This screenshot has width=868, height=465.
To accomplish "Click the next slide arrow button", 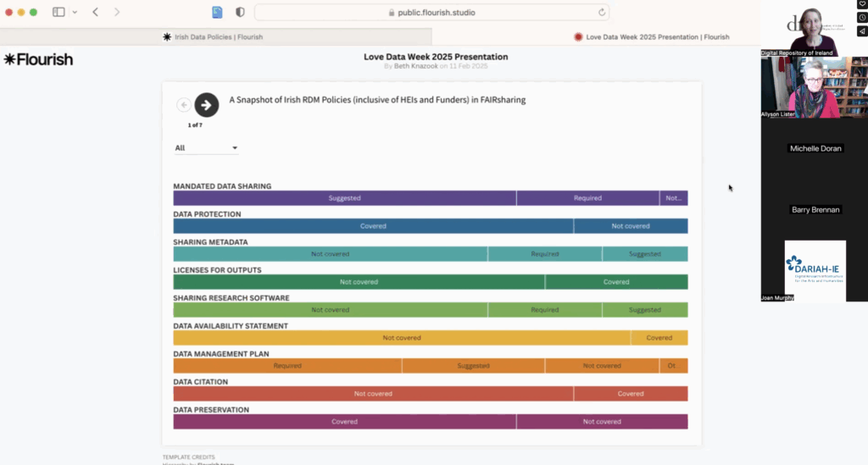I will [x=206, y=104].
